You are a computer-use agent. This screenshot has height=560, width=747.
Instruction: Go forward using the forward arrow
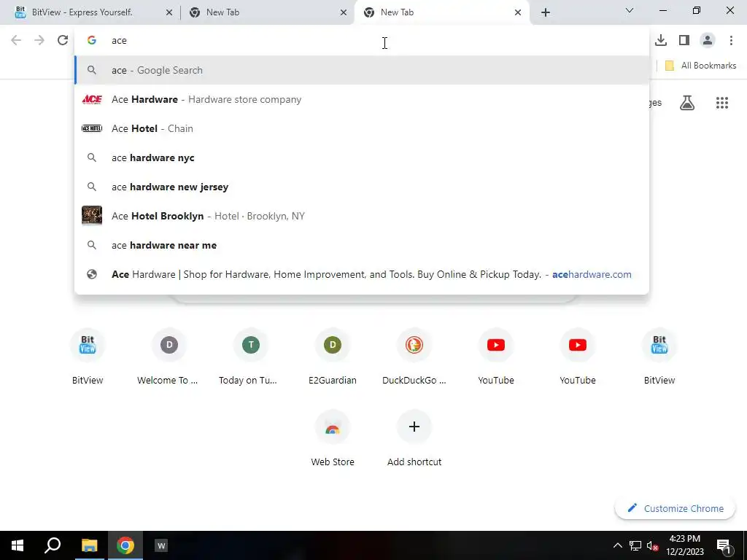click(39, 41)
